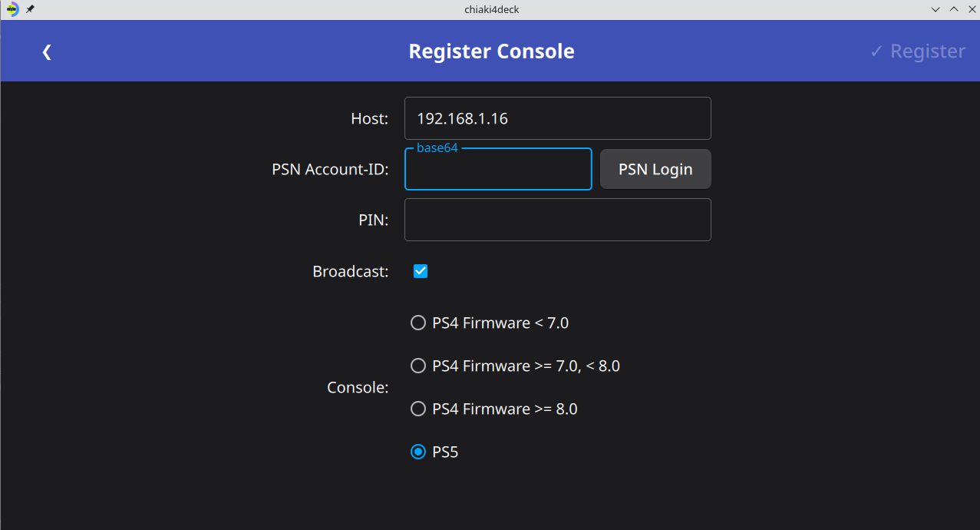The width and height of the screenshot is (980, 530).
Task: Open the chiaki4deck app icon menu
Action: [x=12, y=9]
